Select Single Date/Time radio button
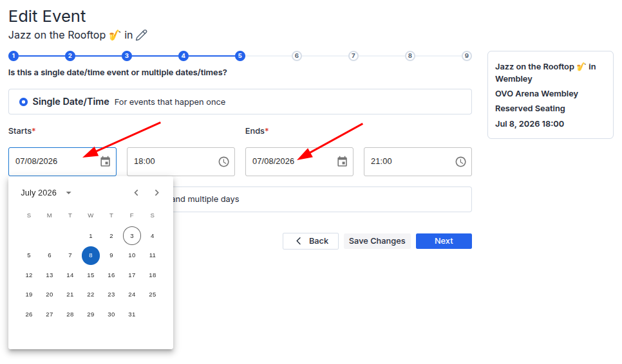The image size is (622, 364). (23, 102)
